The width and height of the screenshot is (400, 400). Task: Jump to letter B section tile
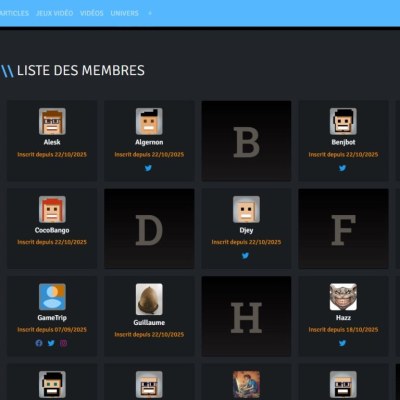[x=246, y=141]
